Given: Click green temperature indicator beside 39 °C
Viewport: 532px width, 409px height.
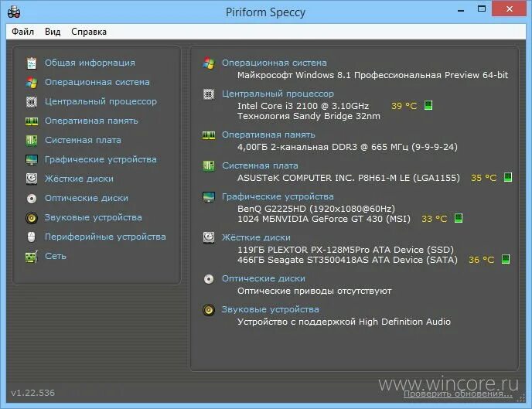Looking at the screenshot, I should 428,105.
